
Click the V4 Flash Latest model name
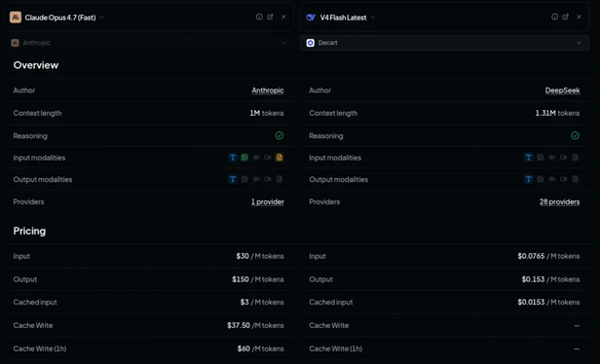[x=343, y=18]
